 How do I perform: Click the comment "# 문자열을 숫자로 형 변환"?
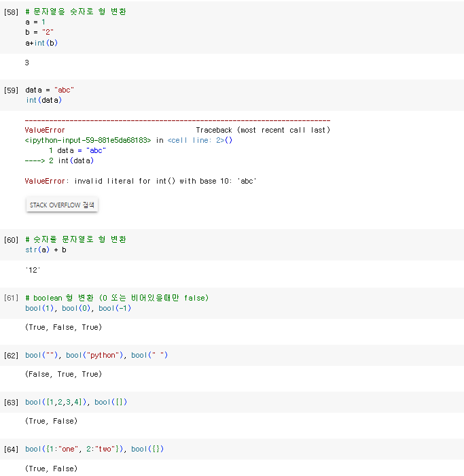pyautogui.click(x=76, y=12)
